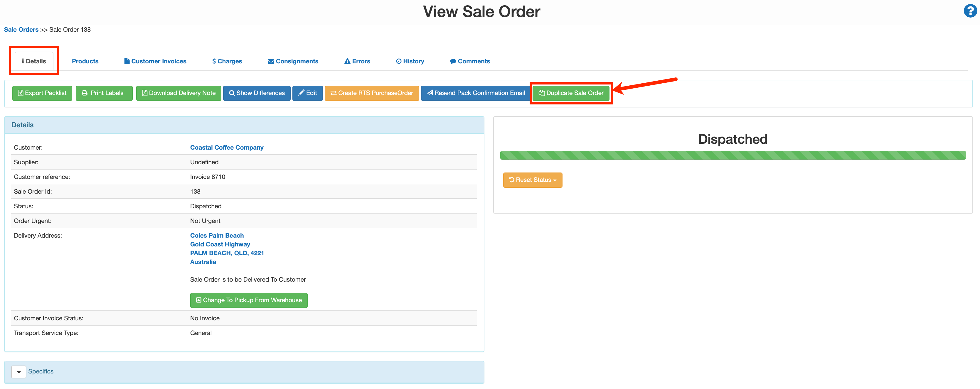Expand the Specifics section

[x=18, y=371]
